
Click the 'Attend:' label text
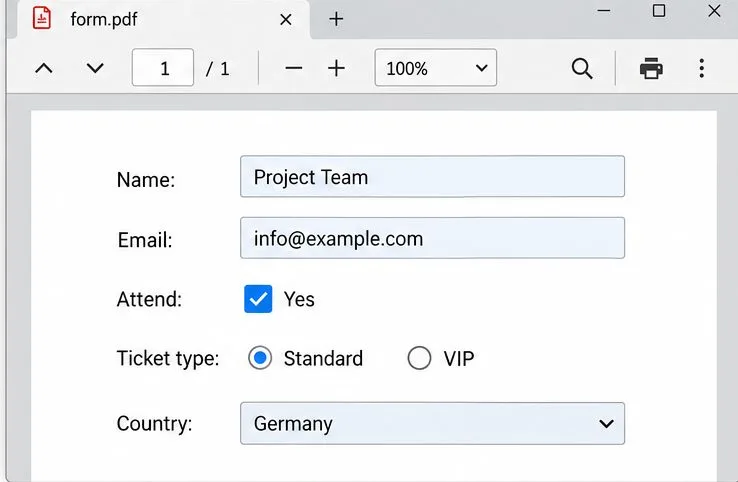click(x=149, y=299)
